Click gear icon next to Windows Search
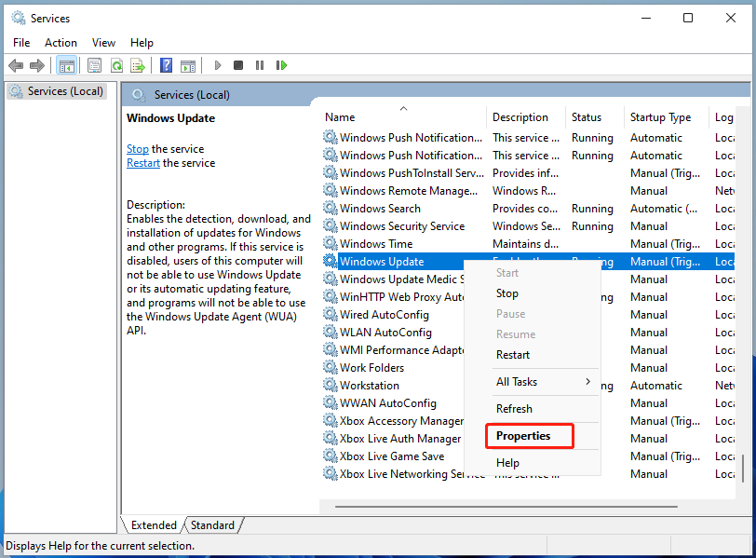 coord(331,208)
